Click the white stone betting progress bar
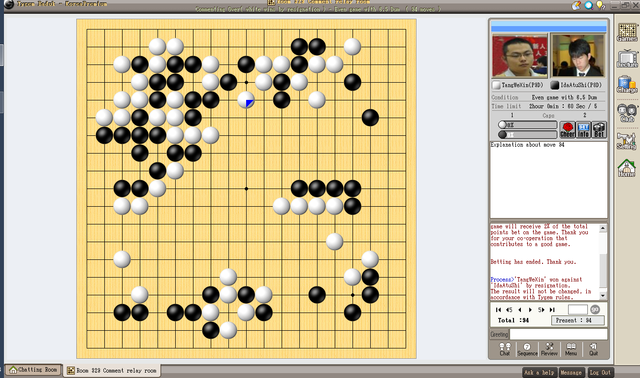The image size is (640, 378). [x=527, y=125]
